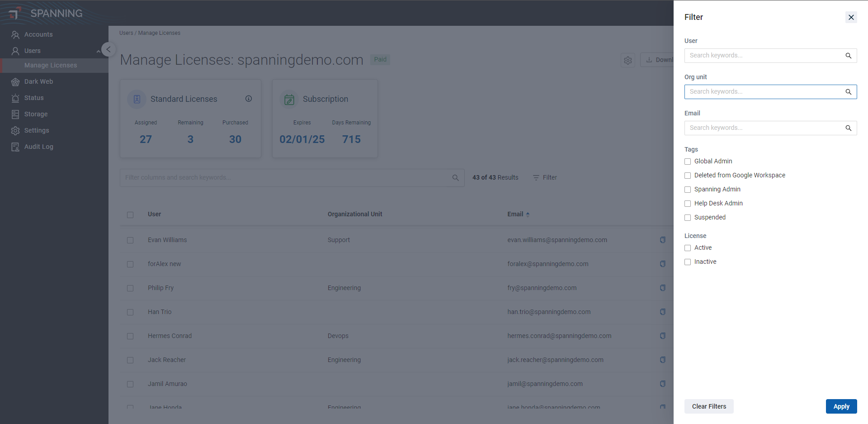
Task: Copy Philip Fry email icon
Action: click(x=663, y=288)
